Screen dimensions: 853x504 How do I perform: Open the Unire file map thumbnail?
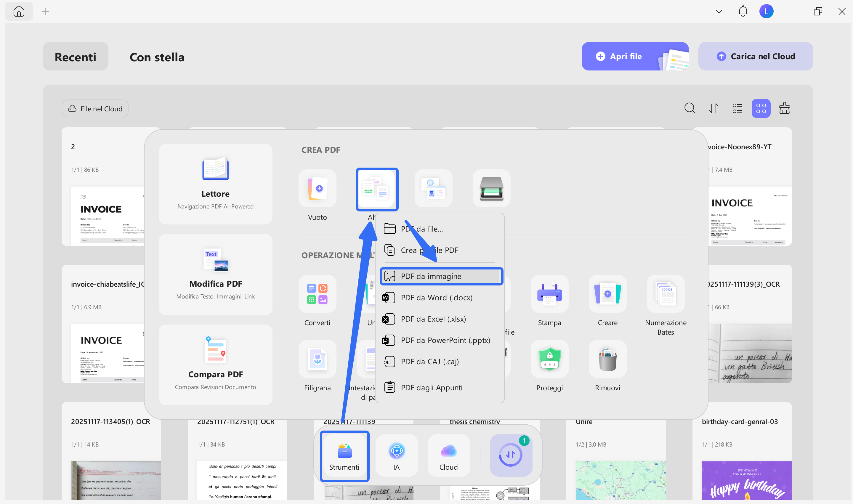pyautogui.click(x=620, y=480)
